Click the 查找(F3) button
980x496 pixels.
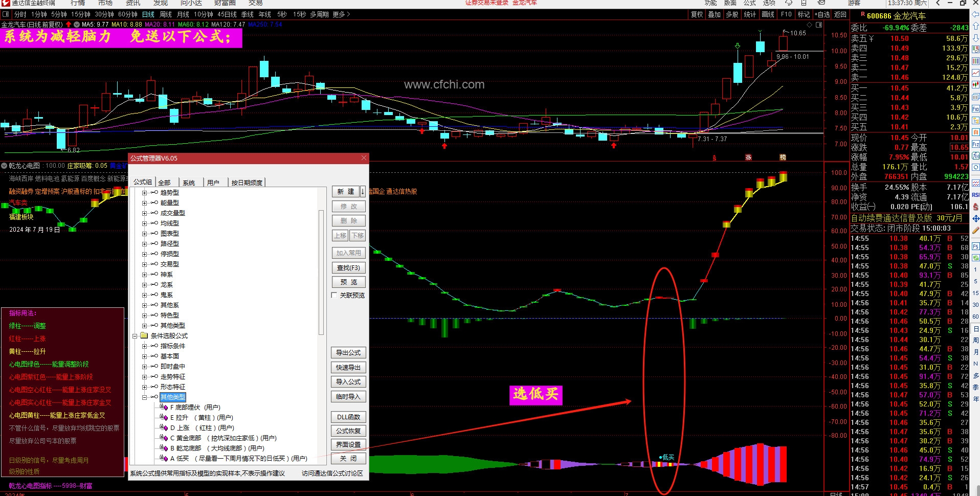tap(349, 268)
